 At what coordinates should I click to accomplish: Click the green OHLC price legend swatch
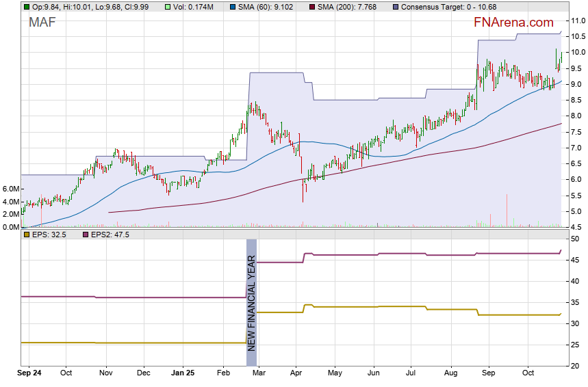pos(26,7)
